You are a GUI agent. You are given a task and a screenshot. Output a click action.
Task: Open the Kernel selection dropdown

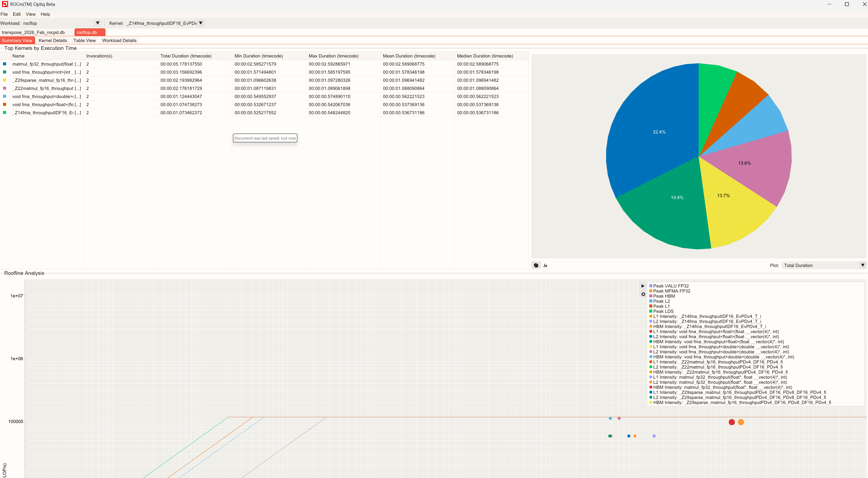tap(201, 23)
